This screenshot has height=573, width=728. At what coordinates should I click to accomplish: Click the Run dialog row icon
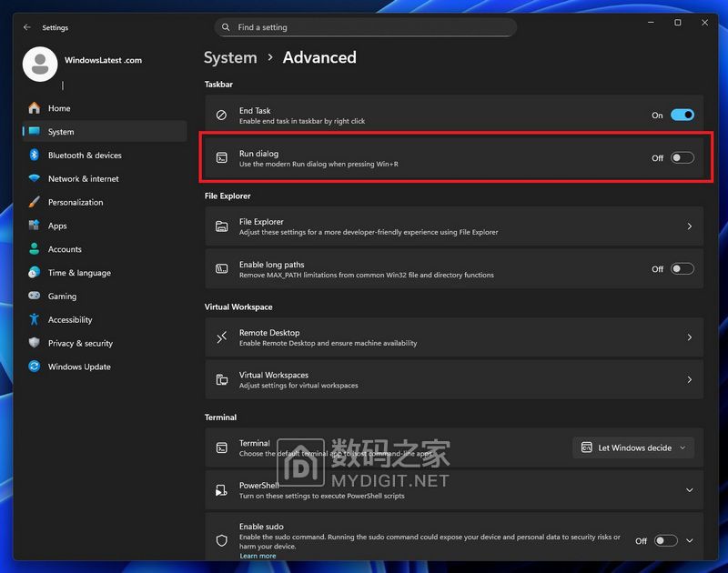(221, 157)
